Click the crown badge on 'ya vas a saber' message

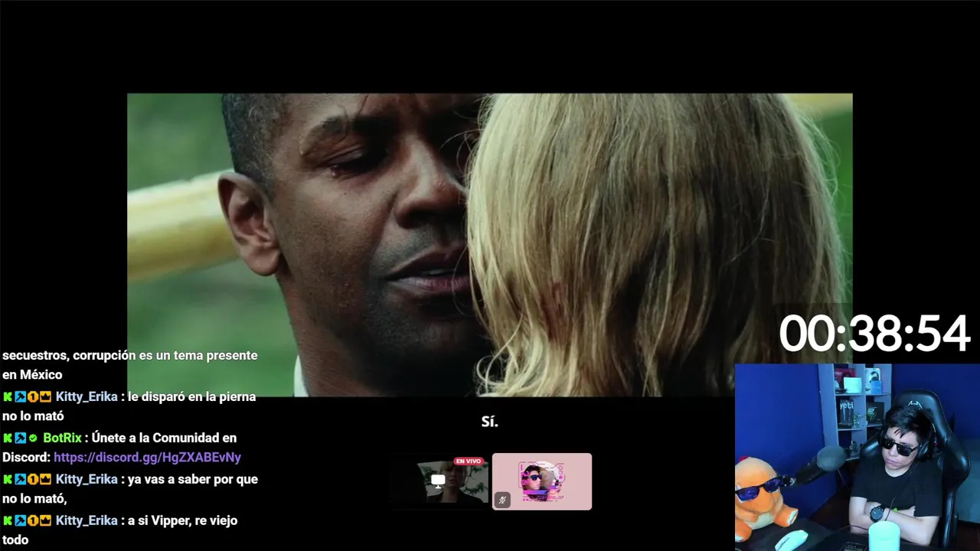click(45, 480)
